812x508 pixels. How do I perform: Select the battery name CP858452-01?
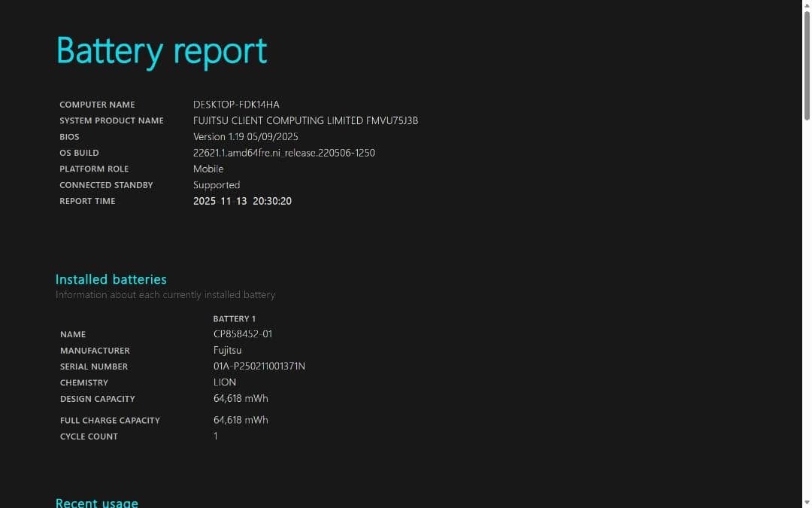(242, 333)
